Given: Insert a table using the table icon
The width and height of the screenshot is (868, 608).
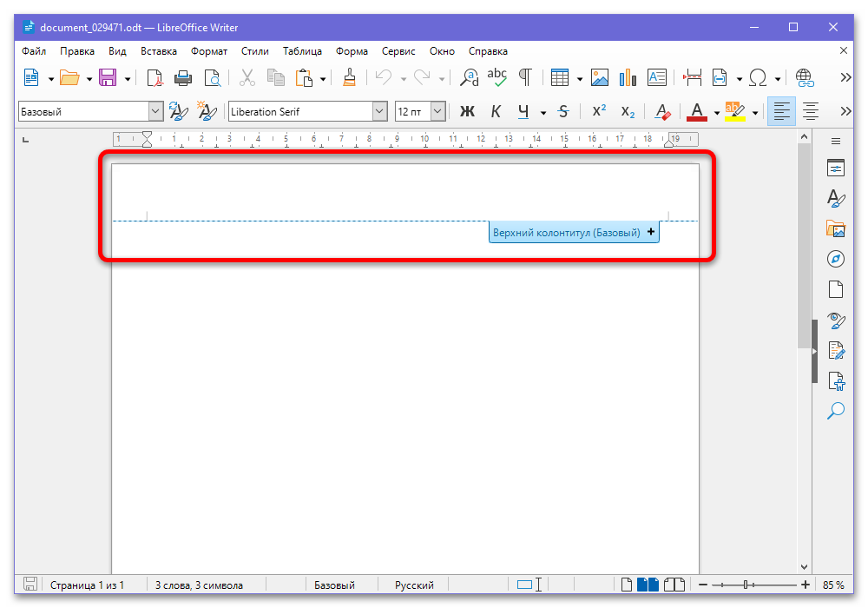Looking at the screenshot, I should tap(560, 78).
